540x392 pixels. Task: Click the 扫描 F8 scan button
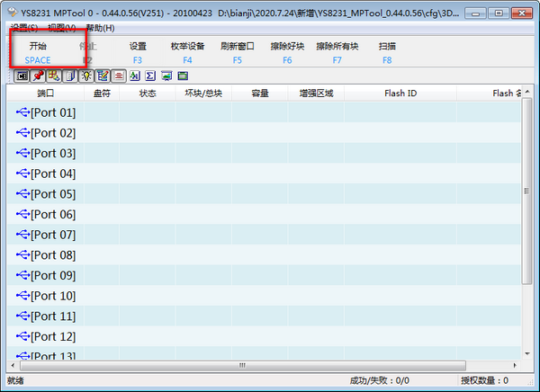point(387,52)
